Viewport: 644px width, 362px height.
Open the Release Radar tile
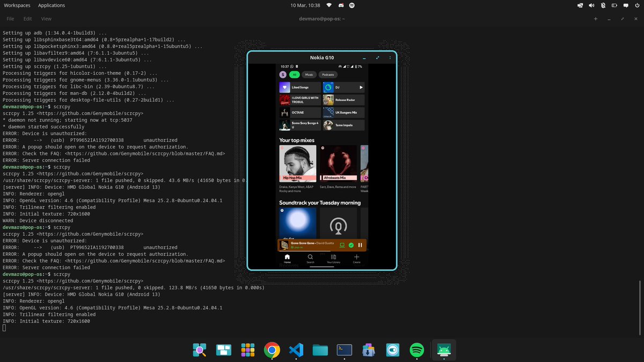343,100
